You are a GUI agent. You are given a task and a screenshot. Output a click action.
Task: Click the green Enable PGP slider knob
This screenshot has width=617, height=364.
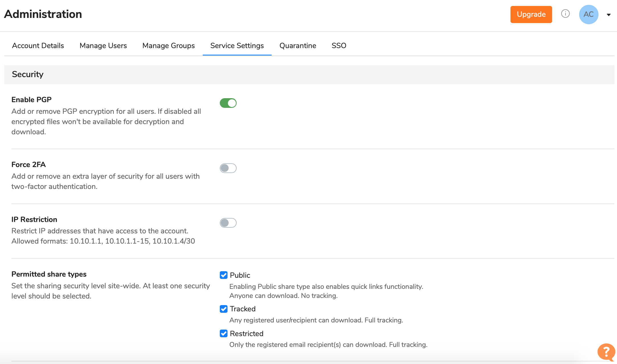tap(231, 103)
